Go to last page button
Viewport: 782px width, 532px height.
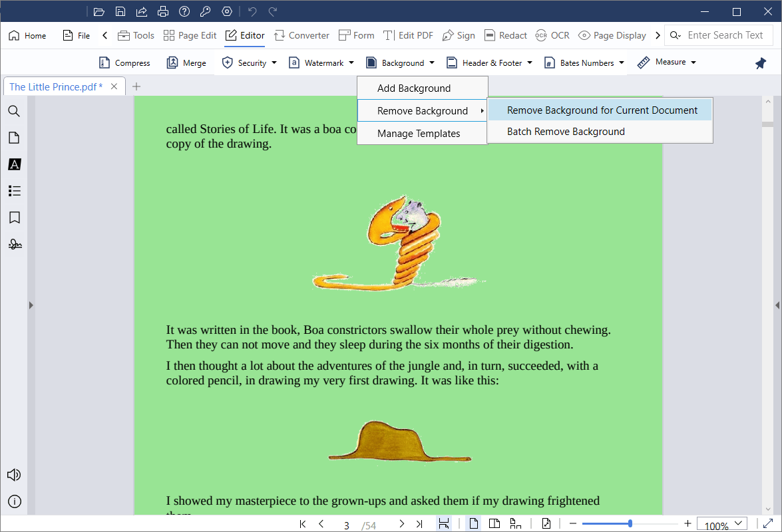pyautogui.click(x=419, y=523)
